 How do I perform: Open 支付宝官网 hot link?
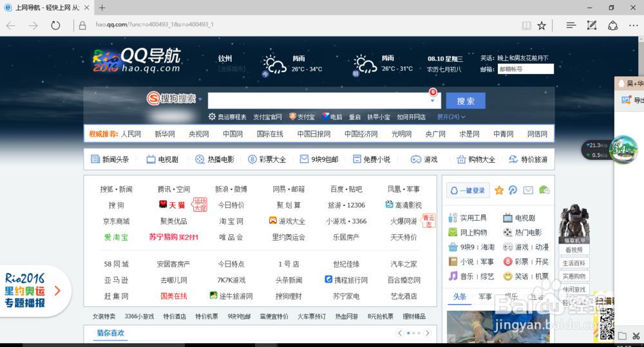click(267, 117)
